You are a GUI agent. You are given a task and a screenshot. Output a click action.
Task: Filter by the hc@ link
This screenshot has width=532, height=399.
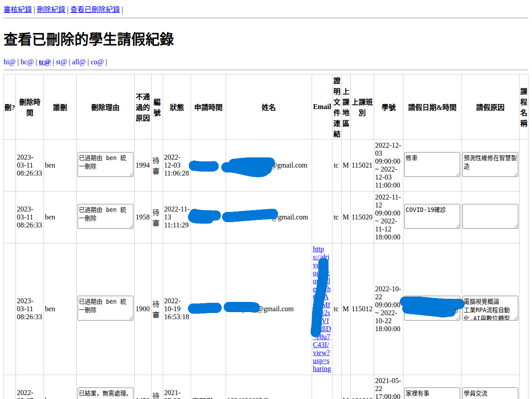tap(27, 62)
